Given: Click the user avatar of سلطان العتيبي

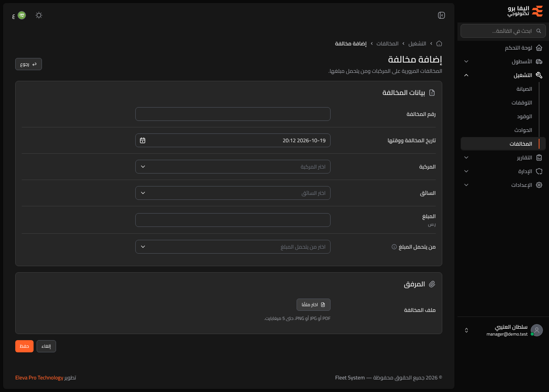Looking at the screenshot, I should (537, 330).
